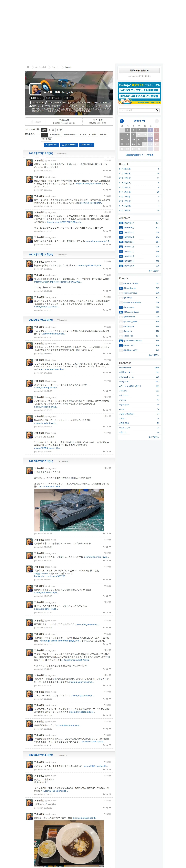Reply icon on tweet posted at 17:20:27
The width and height of the screenshot is (186, 868).
(104, 171)
